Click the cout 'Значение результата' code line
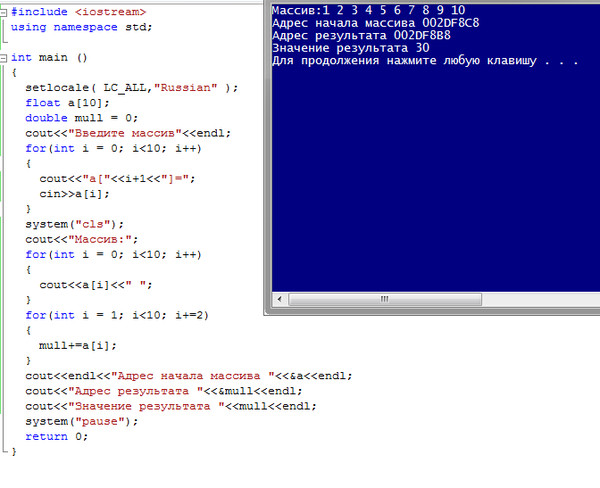600x488 pixels. (x=171, y=406)
